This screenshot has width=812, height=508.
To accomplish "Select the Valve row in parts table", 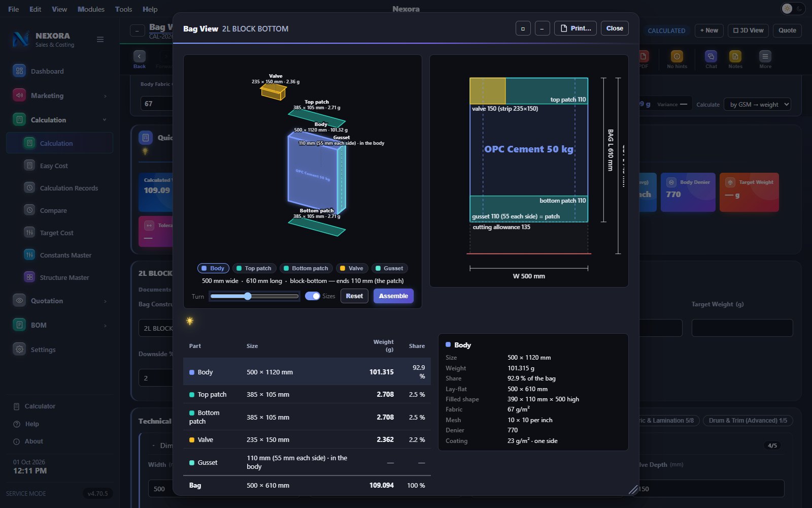I will pos(307,439).
